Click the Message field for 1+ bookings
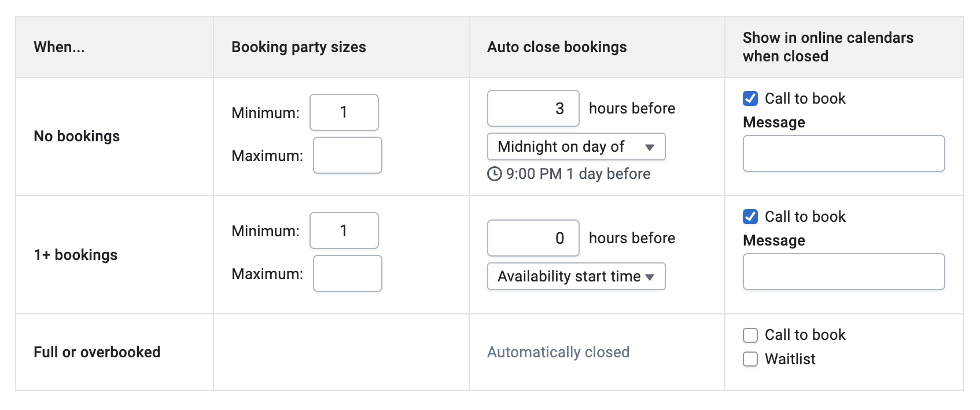The image size is (980, 410). (844, 272)
